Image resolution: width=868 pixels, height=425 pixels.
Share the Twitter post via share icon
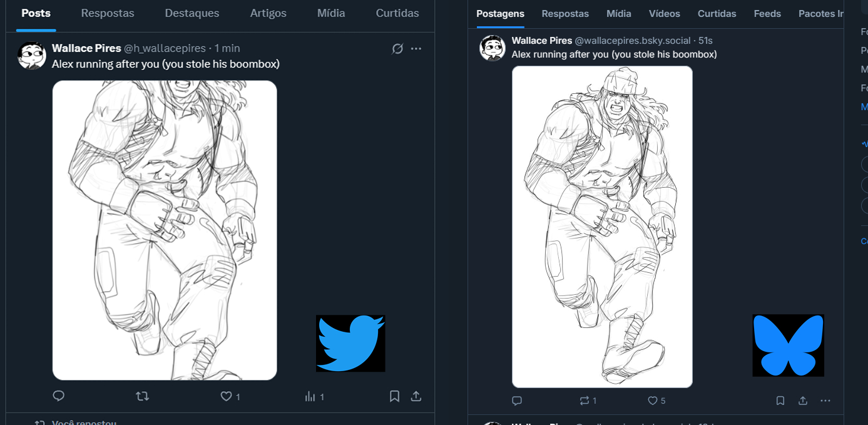click(x=416, y=396)
